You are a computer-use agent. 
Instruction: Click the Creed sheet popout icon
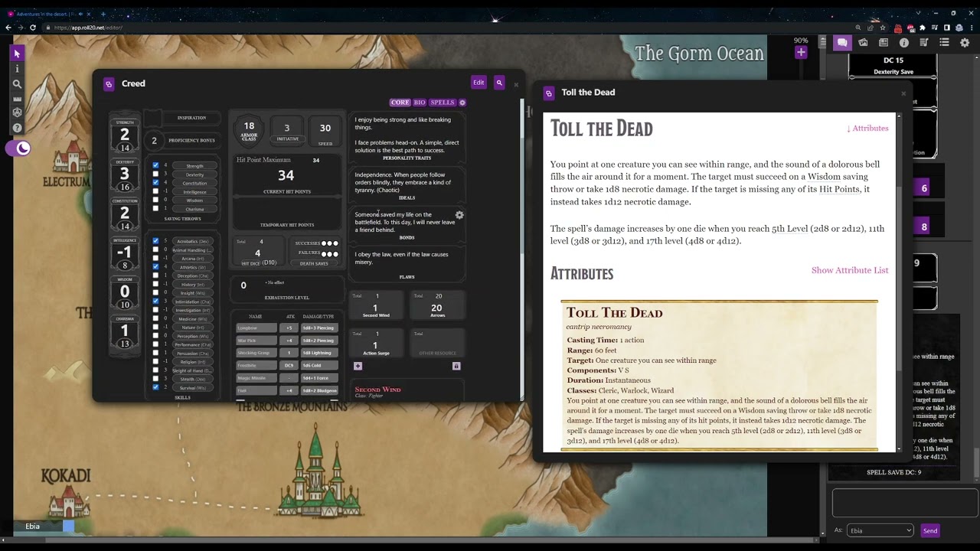point(109,84)
